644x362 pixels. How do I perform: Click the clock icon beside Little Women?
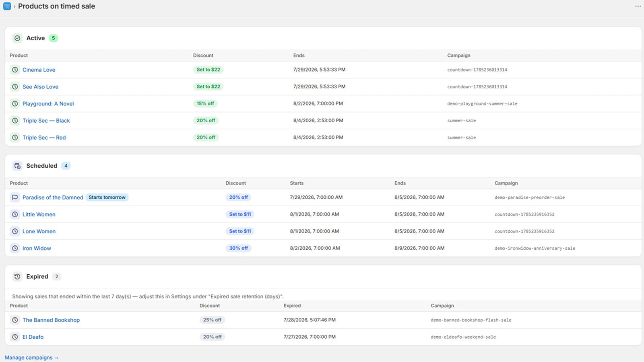pos(15,214)
